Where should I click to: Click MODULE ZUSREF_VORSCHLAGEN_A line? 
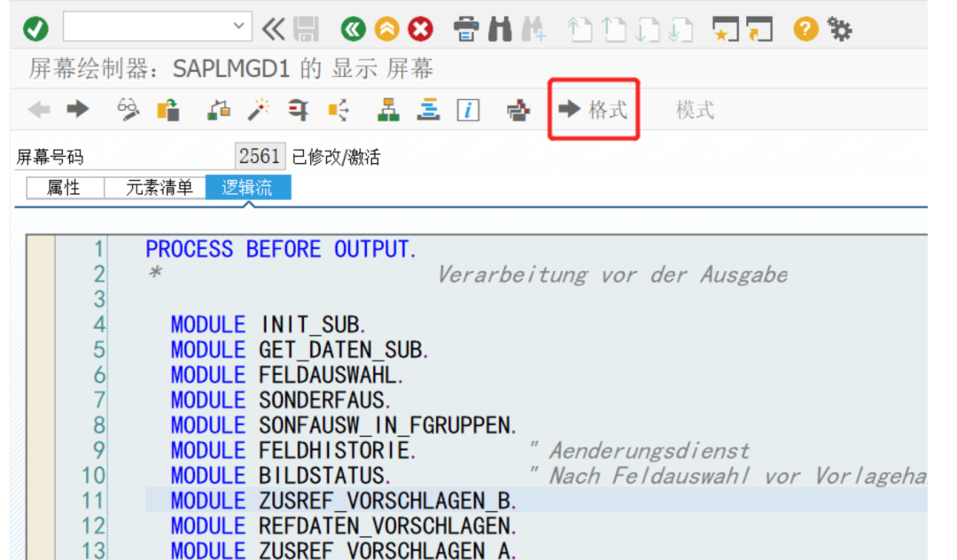point(344,550)
